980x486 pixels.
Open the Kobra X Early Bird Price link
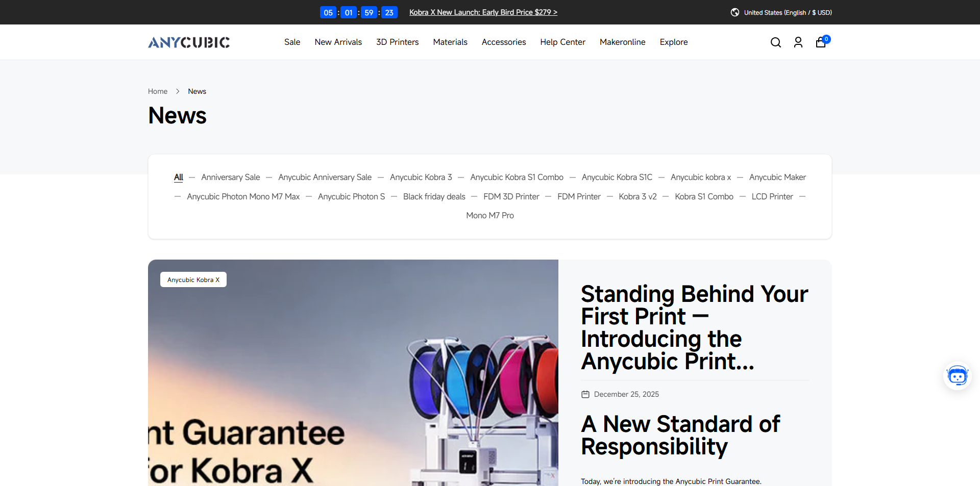[483, 12]
